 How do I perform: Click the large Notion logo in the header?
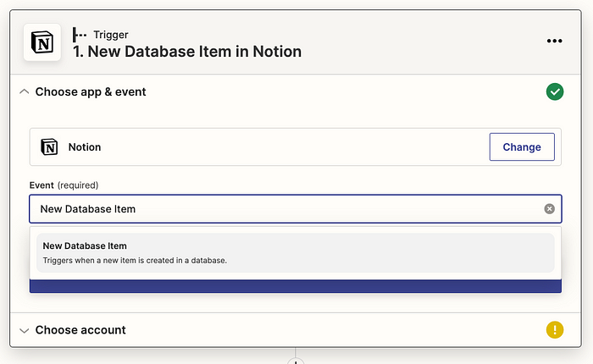pyautogui.click(x=42, y=42)
